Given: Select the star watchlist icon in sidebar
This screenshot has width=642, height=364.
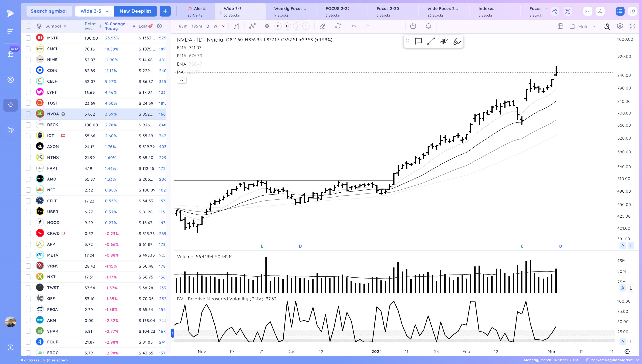Looking at the screenshot, I should click(x=10, y=105).
